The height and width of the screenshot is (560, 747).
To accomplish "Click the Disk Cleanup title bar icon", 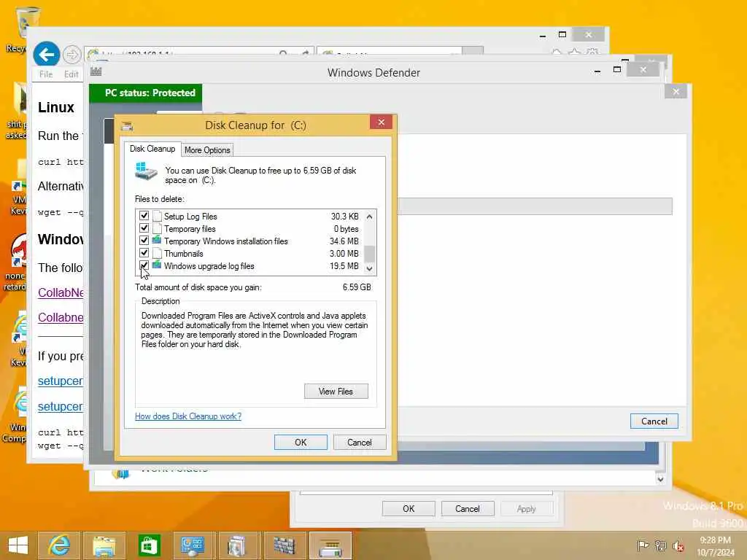I will 127,125.
